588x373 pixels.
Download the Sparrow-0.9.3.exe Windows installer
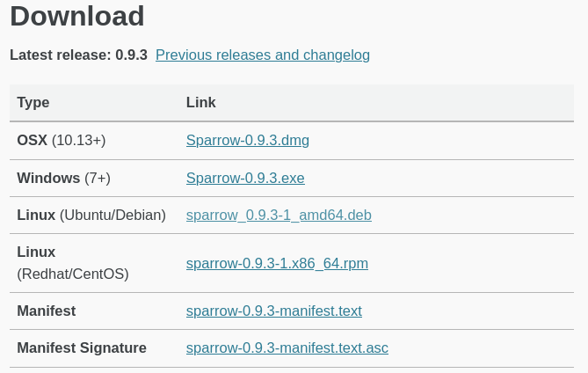click(245, 178)
